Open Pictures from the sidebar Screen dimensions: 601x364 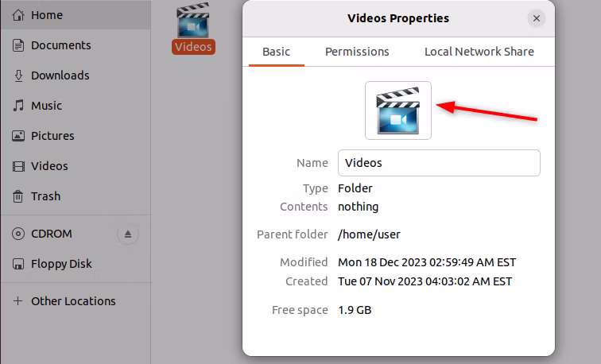point(52,136)
